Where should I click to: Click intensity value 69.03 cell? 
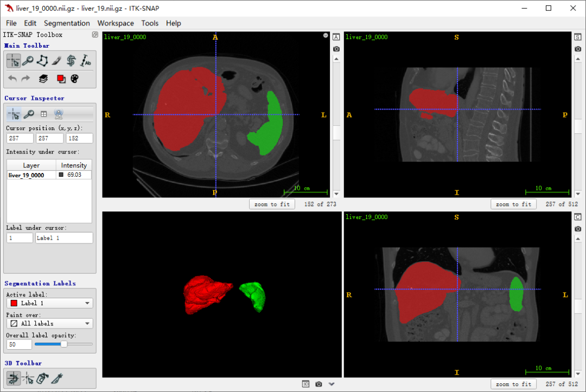74,175
